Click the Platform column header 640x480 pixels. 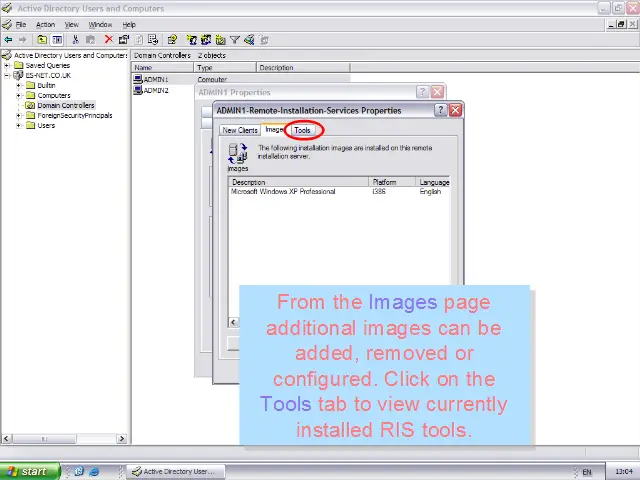pyautogui.click(x=385, y=182)
